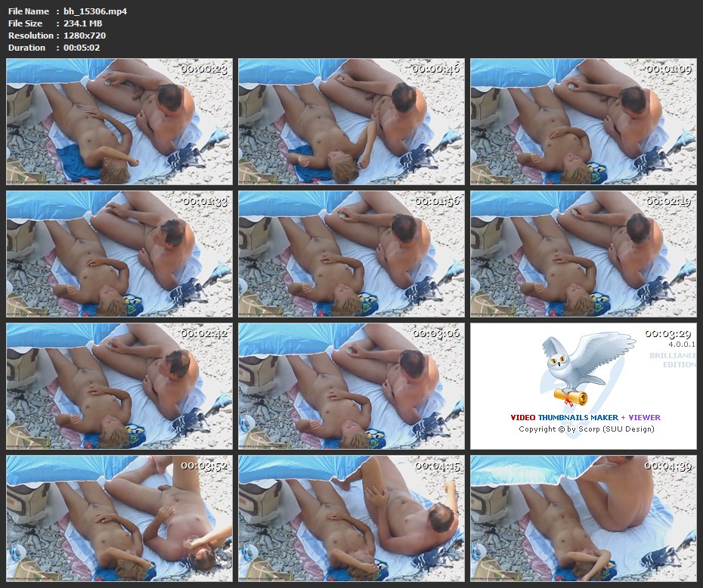Select the frame marked 00:02:19

583,254
